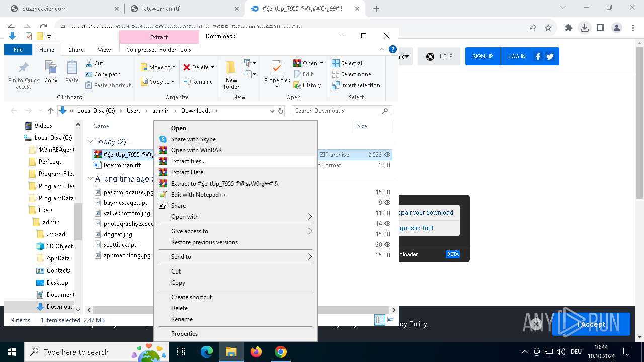Click the I Accept cookie button
The height and width of the screenshot is (362, 644).
(591, 324)
